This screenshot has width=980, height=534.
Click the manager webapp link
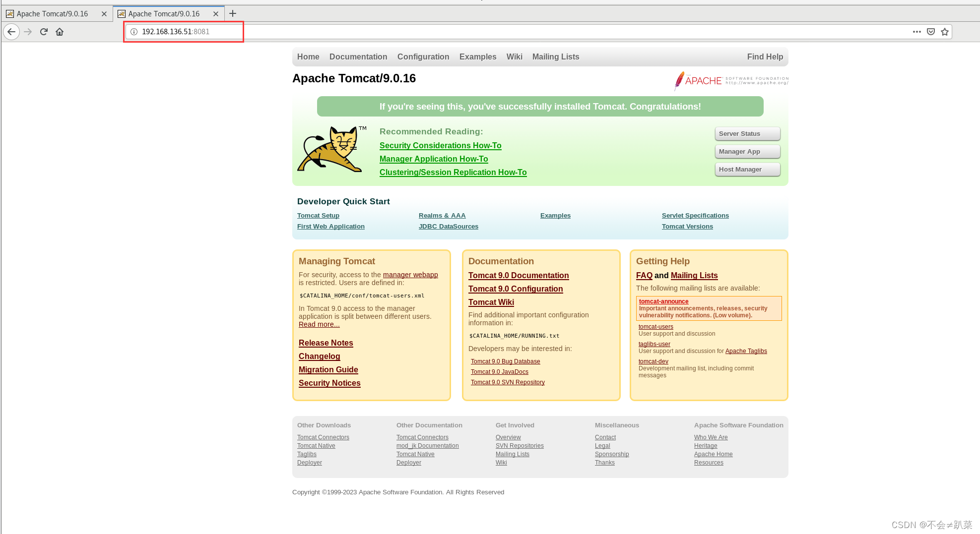[x=410, y=275]
